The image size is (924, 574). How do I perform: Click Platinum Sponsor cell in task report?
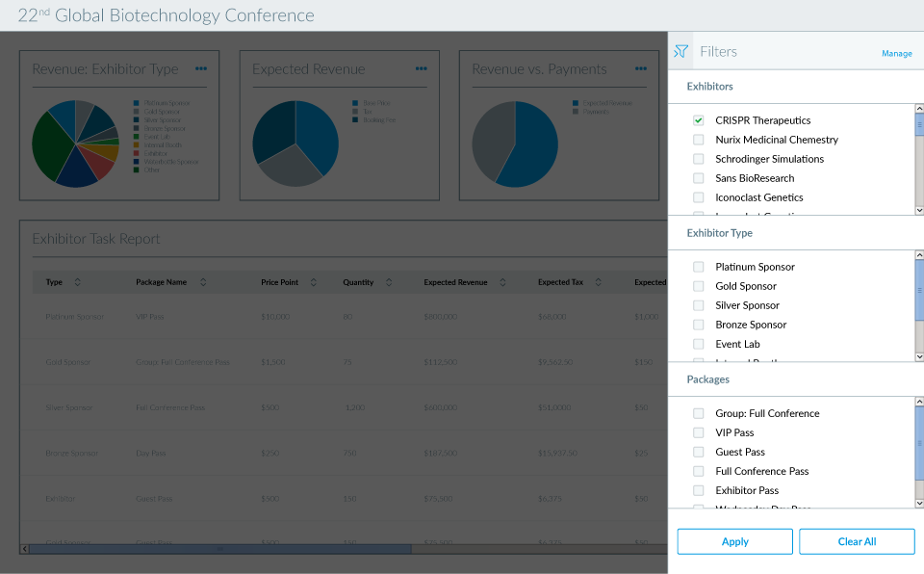[x=75, y=317]
